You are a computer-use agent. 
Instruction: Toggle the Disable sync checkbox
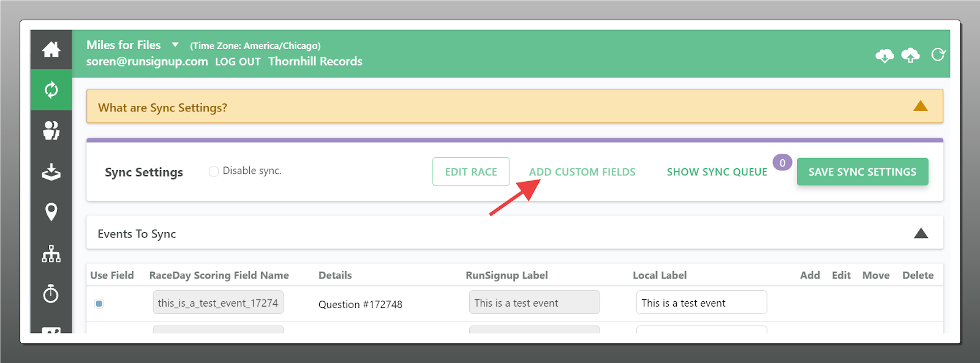(214, 171)
